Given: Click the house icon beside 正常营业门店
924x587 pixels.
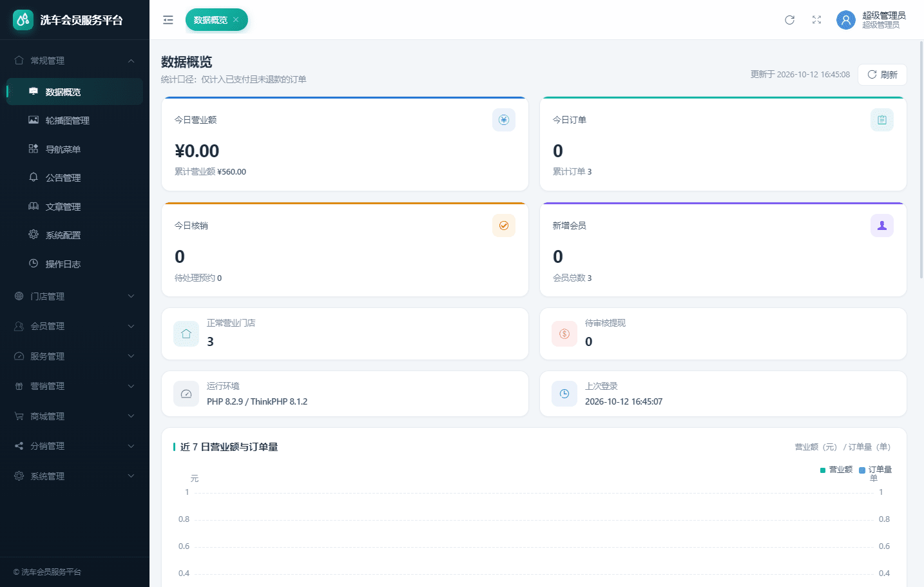Looking at the screenshot, I should 186,334.
